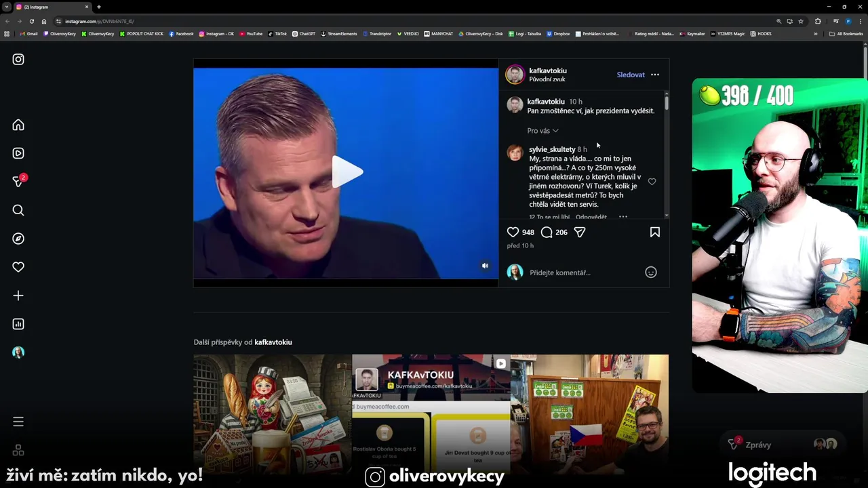Open 'Logi - Tabulka' bookmark

[x=525, y=34]
